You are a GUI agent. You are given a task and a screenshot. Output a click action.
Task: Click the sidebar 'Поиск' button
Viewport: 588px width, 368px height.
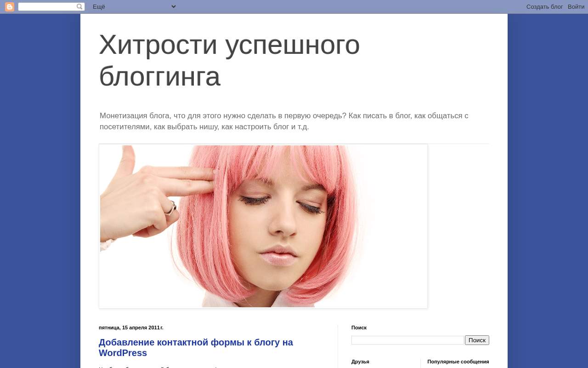[477, 340]
